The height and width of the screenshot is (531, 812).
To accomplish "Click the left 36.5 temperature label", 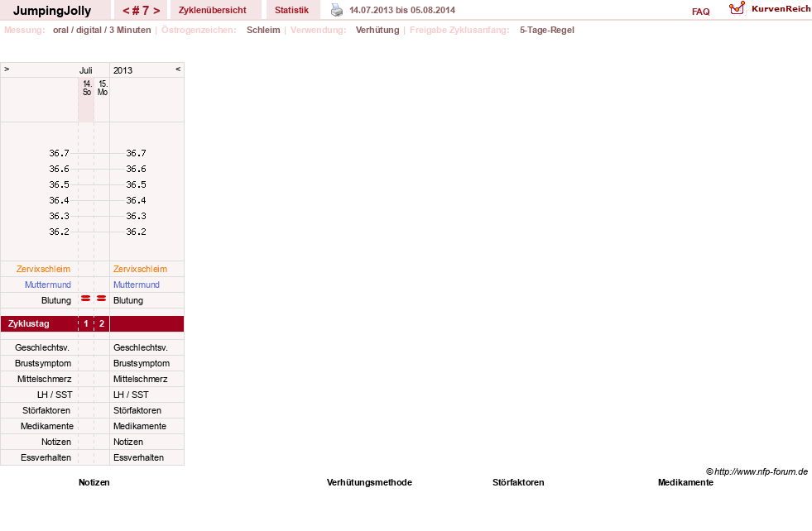I will pyautogui.click(x=59, y=184).
